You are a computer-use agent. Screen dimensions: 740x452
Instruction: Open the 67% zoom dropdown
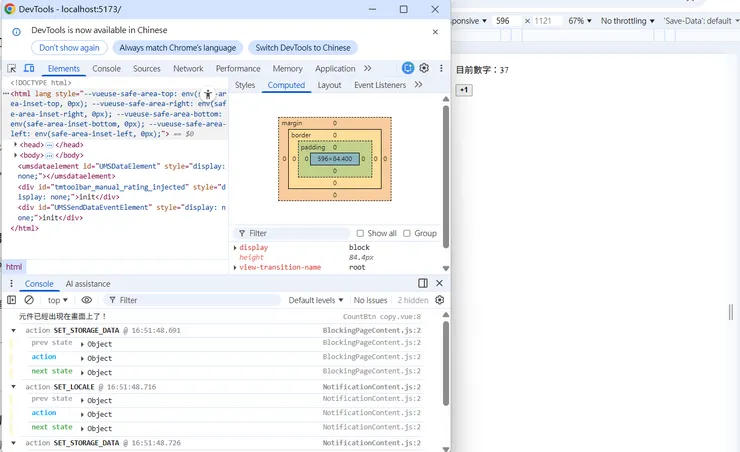(x=579, y=21)
